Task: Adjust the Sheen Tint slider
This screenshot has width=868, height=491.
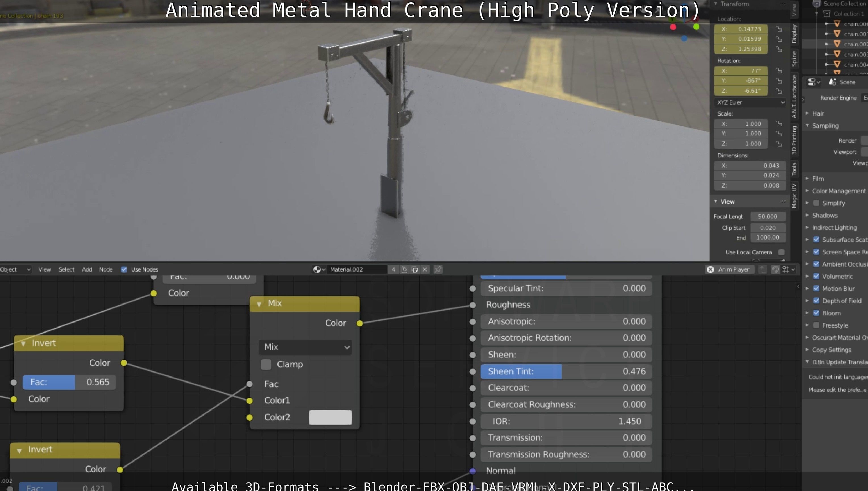Action: (566, 371)
